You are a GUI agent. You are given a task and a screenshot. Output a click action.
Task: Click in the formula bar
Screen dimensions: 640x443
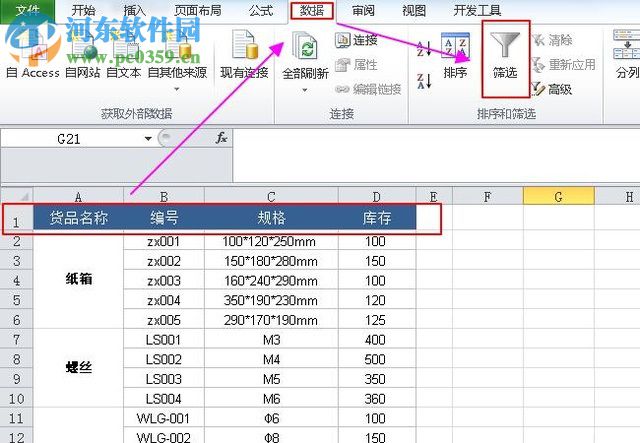(436, 155)
